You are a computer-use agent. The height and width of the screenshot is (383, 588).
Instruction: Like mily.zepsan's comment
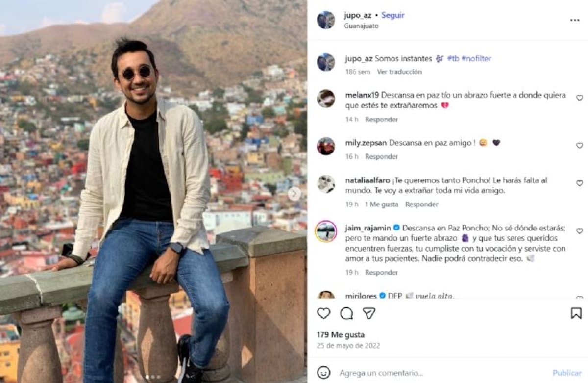580,146
